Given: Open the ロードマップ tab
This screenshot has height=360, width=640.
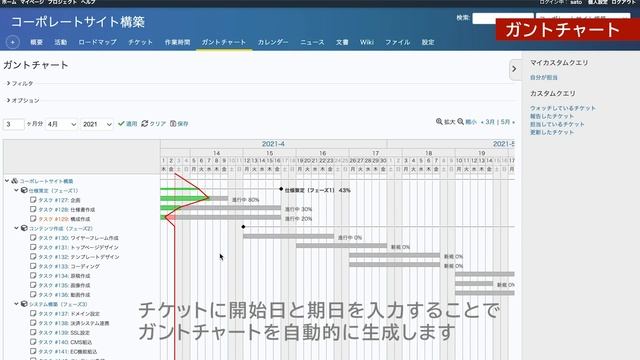Looking at the screenshot, I should (98, 42).
